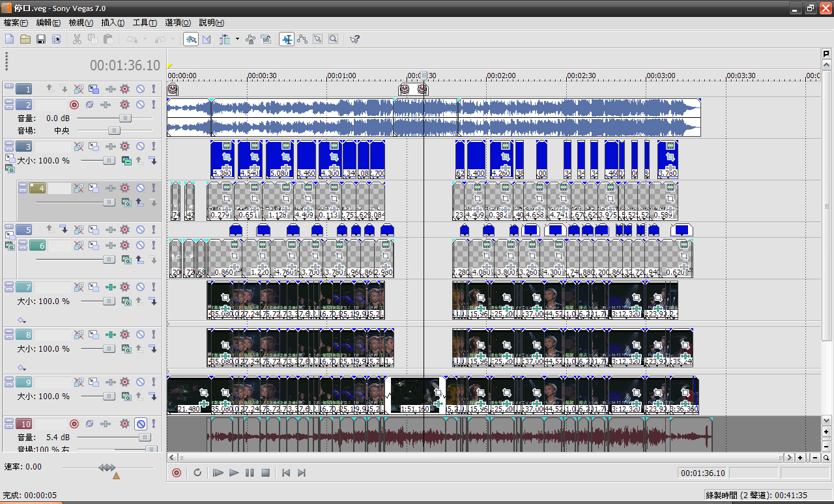Open the 檢視(V) menu
Screen dimensions: 834x504
coord(81,22)
